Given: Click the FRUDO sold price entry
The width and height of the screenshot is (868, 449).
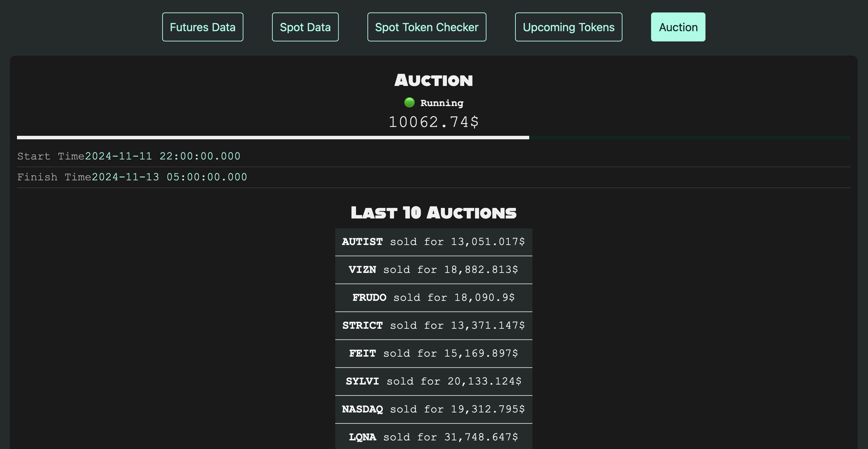Looking at the screenshot, I should tap(433, 297).
